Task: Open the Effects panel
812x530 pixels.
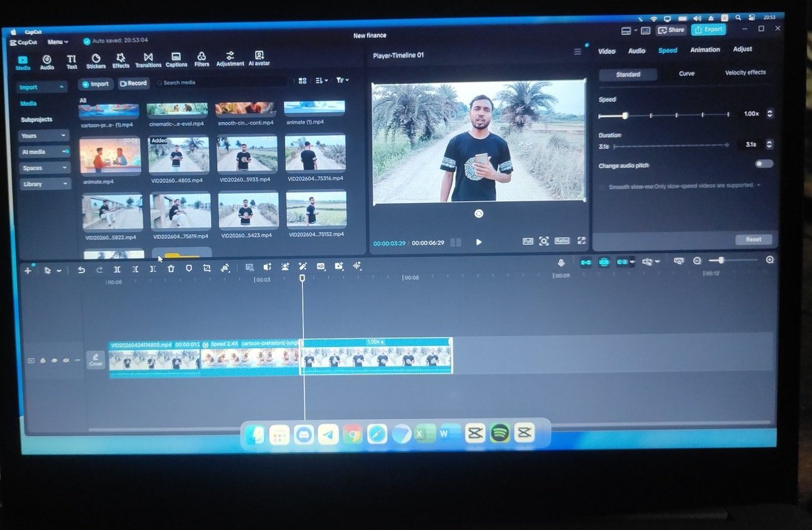Action: point(121,62)
